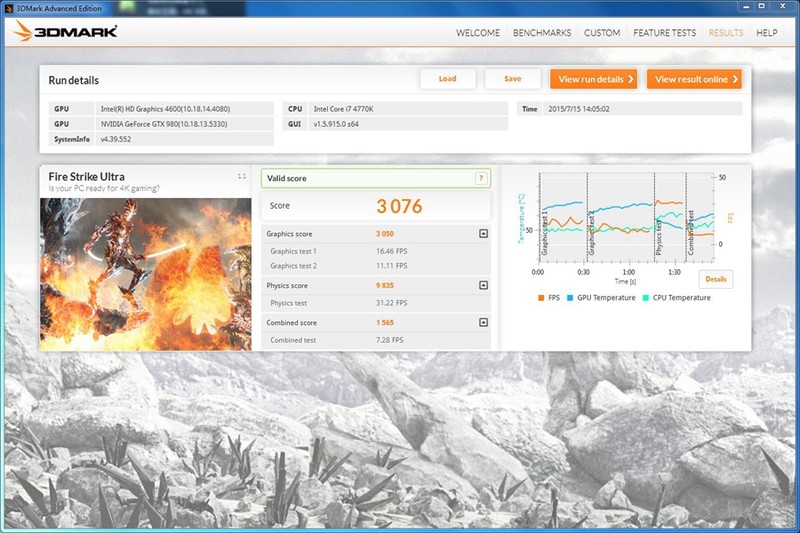Switch to the BENCHMARKS tab
The width and height of the screenshot is (800, 533).
(542, 33)
